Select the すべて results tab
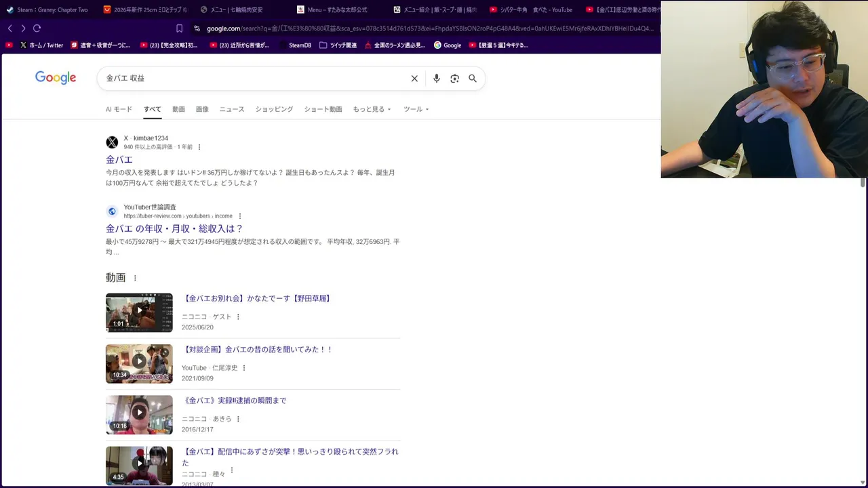 pyautogui.click(x=153, y=109)
